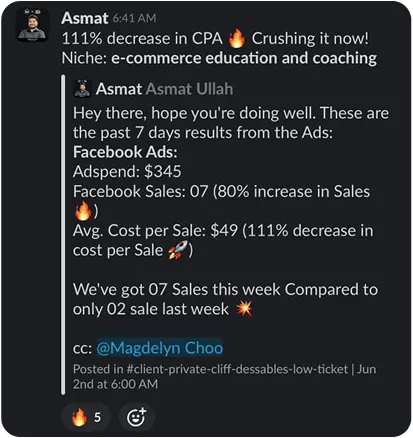Click the bold Asmat name in the quoted message
The height and width of the screenshot is (438, 413).
pos(119,89)
